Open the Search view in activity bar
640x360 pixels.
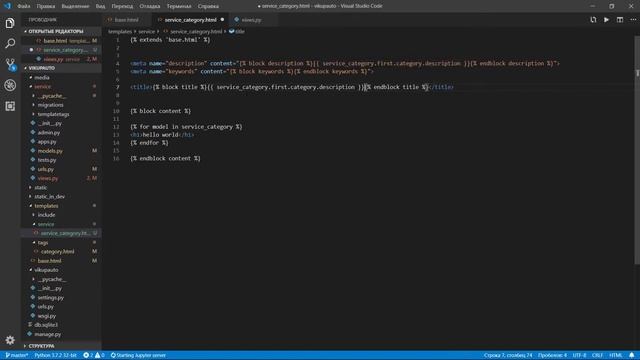click(10, 43)
